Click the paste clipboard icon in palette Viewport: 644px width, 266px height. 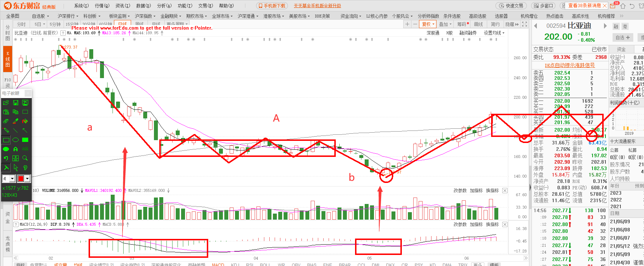pos(6,112)
